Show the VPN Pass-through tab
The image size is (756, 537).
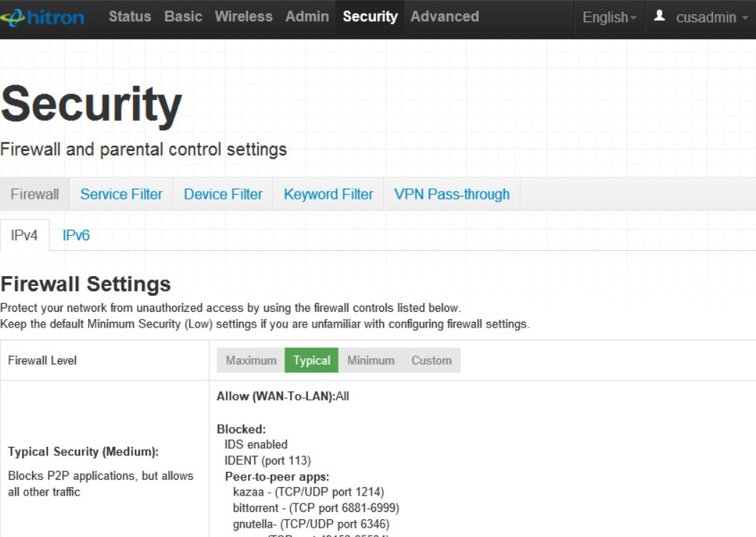point(452,194)
